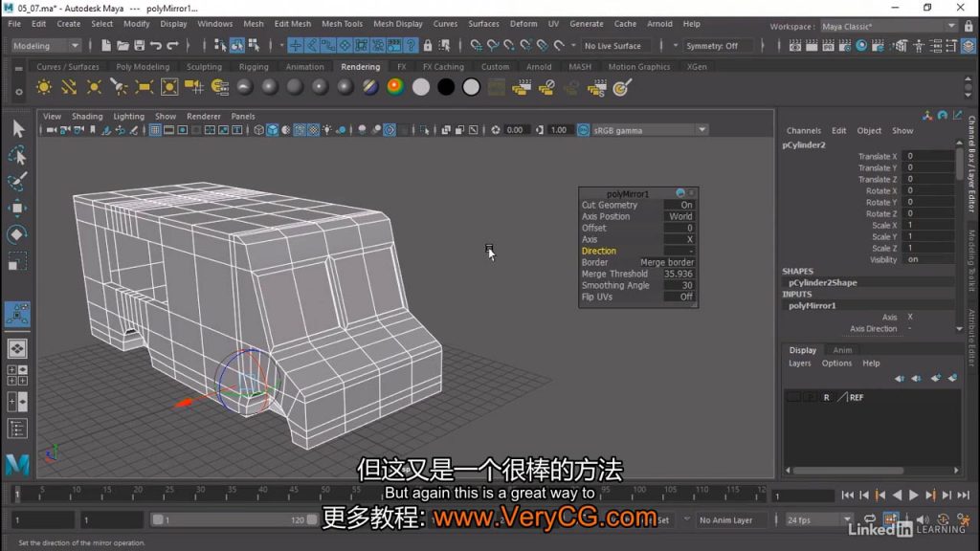Toggle visibility box of REF layer
The height and width of the screenshot is (551, 980).
pyautogui.click(x=793, y=397)
